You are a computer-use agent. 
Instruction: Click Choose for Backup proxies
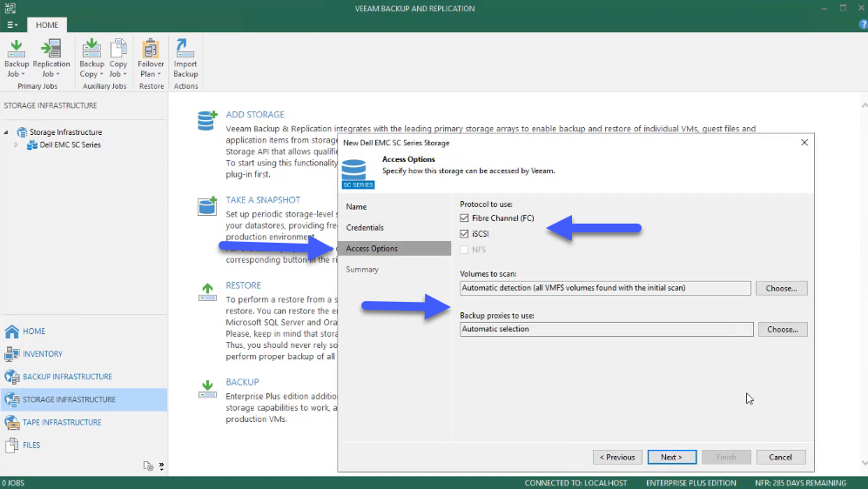pyautogui.click(x=782, y=329)
